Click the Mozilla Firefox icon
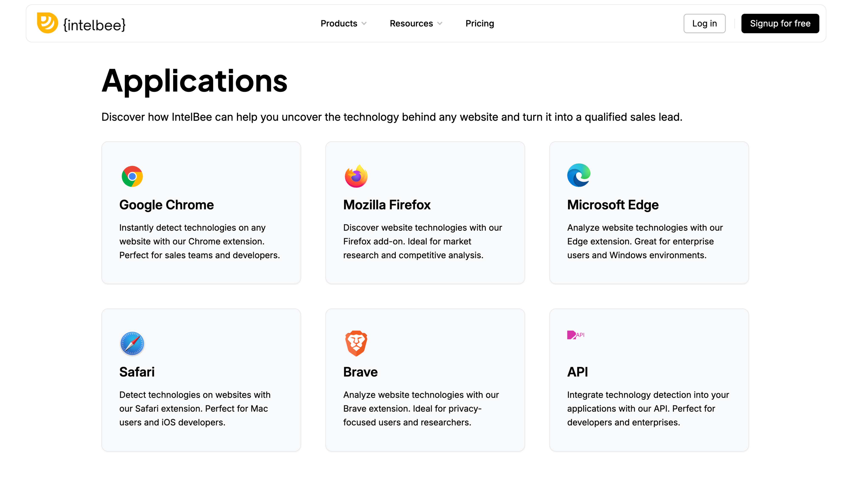 [356, 176]
